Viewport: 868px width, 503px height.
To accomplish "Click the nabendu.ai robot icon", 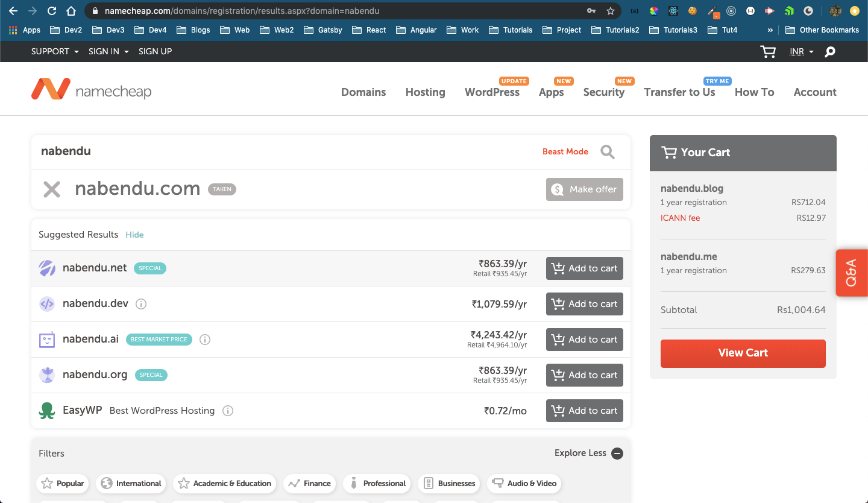I will coord(47,340).
